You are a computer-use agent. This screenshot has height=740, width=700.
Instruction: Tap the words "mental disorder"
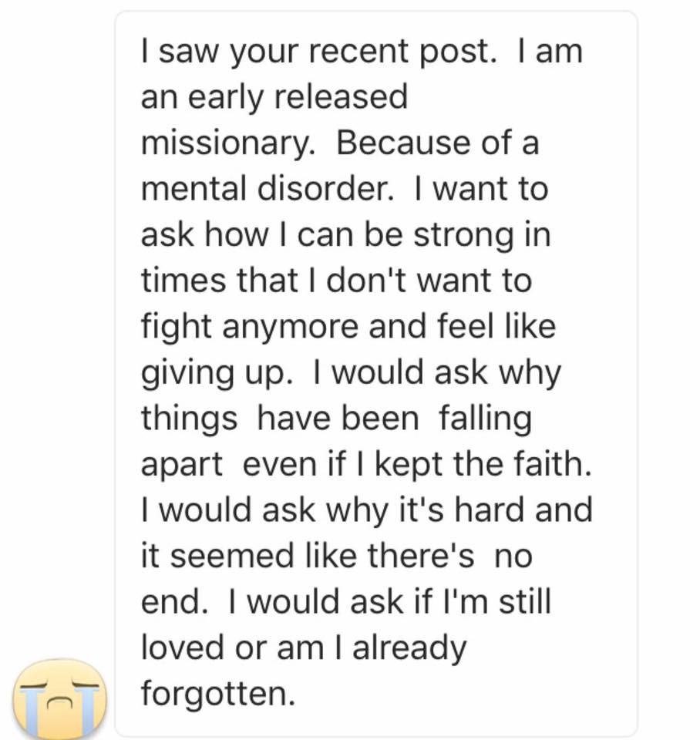point(266,189)
